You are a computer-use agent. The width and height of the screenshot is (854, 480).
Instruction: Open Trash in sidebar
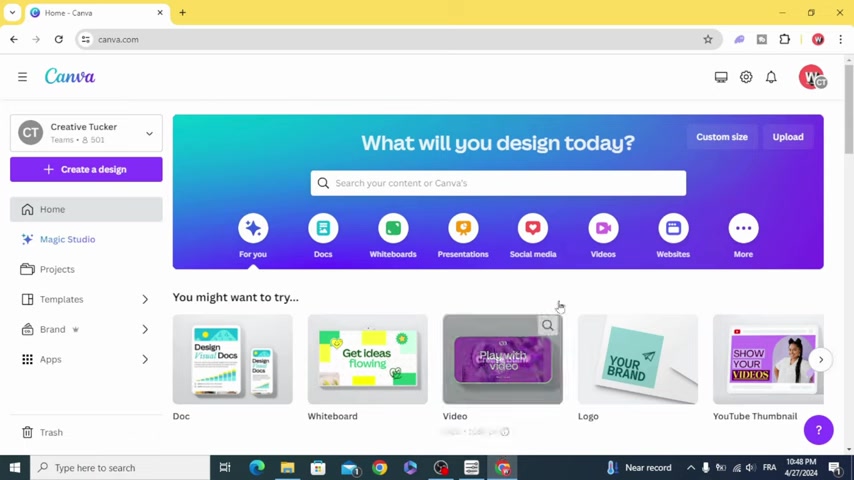pos(86,432)
